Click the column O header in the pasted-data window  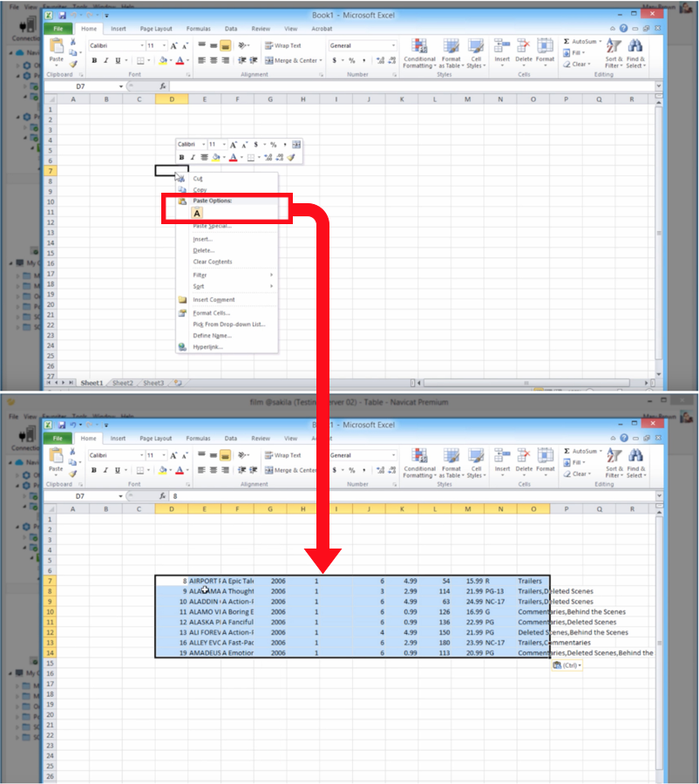533,509
